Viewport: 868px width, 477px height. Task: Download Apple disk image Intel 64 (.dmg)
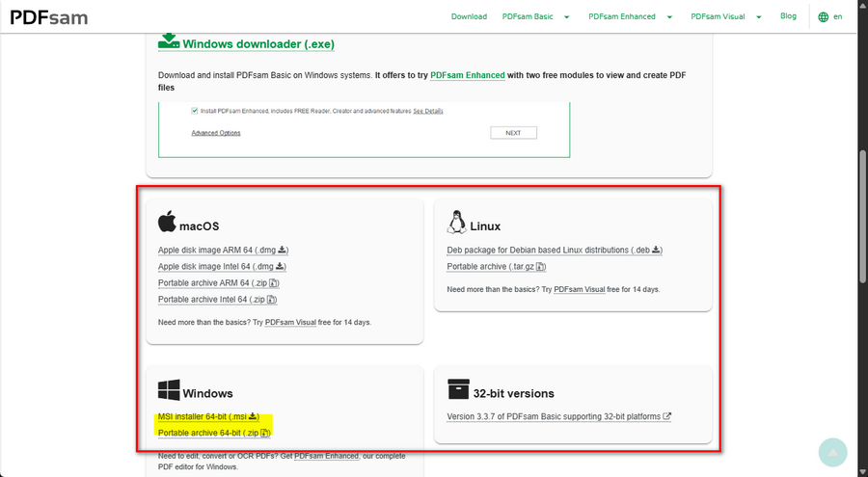222,267
